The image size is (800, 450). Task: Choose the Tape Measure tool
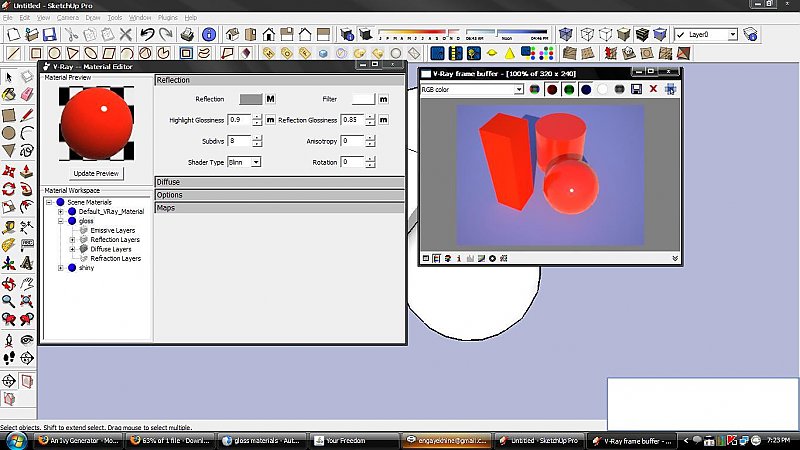(9, 227)
